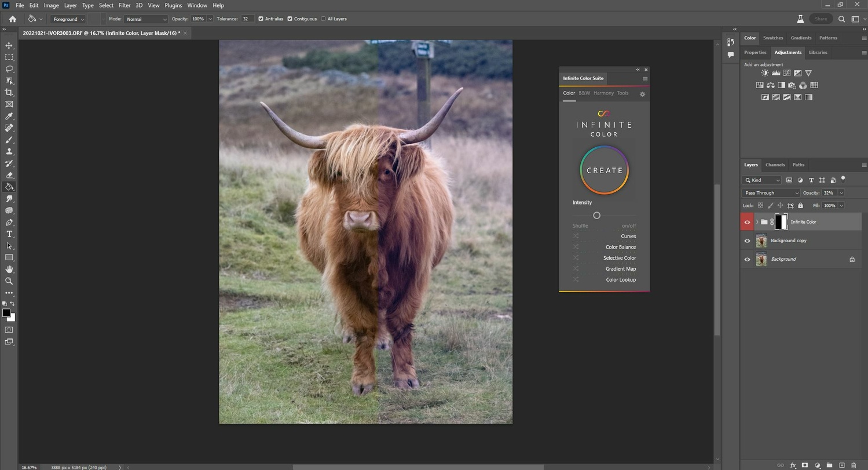This screenshot has height=470, width=868.
Task: Open the foreground color swatch
Action: click(x=6, y=312)
